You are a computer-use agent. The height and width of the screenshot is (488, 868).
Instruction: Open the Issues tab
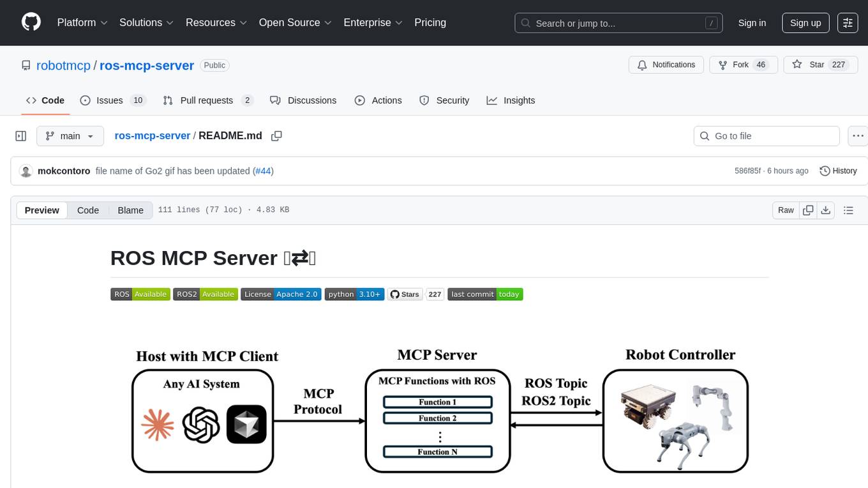[x=113, y=100]
